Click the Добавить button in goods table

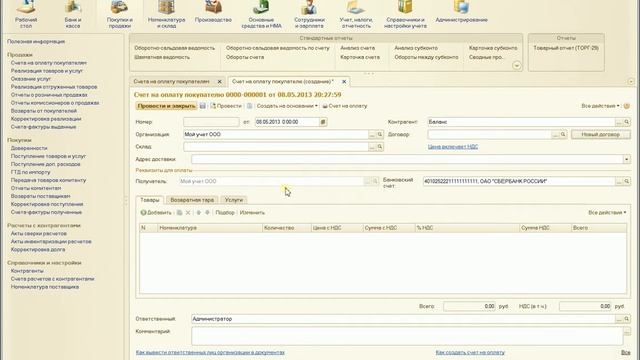pyautogui.click(x=156, y=213)
